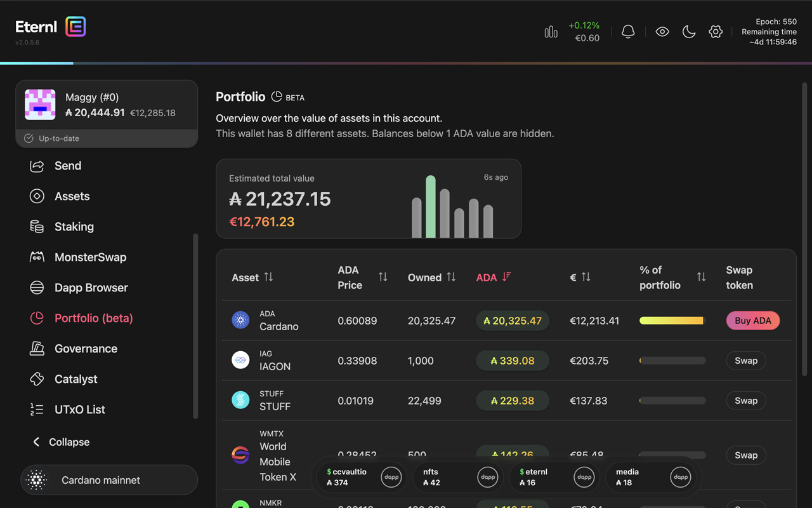Click the Cardano ADA token icon
The height and width of the screenshot is (508, 812).
(x=240, y=320)
